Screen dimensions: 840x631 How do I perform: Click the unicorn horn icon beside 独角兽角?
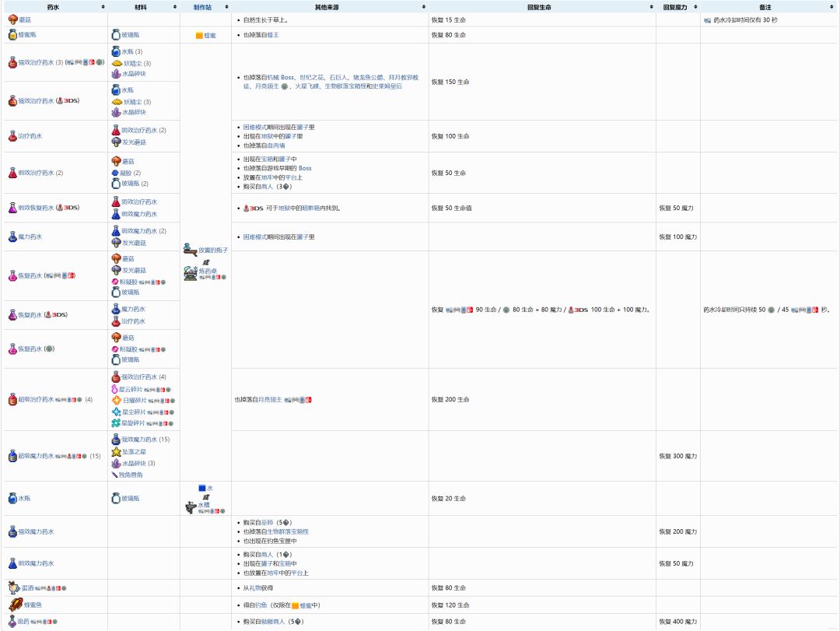pos(114,475)
